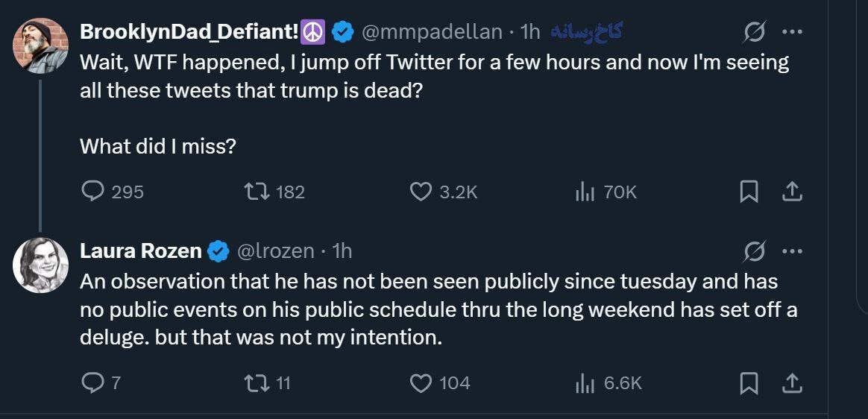
Task: Open Grok icon on BrooklynDad tweet
Action: coord(753,33)
